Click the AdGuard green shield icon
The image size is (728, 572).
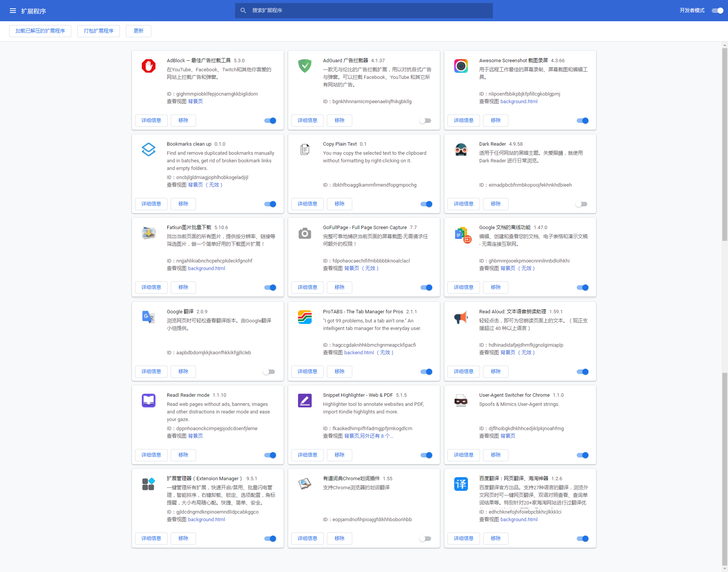(305, 66)
